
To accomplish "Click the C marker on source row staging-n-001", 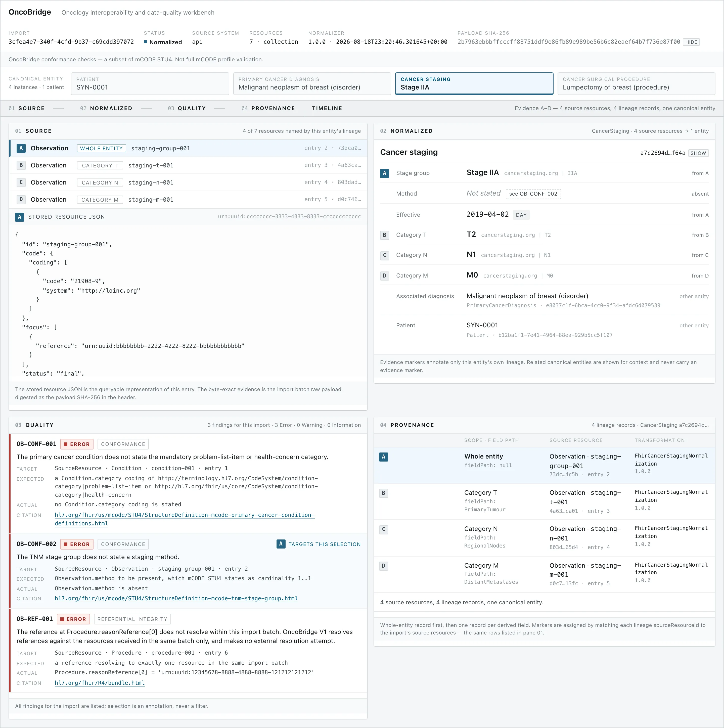I will [x=21, y=182].
